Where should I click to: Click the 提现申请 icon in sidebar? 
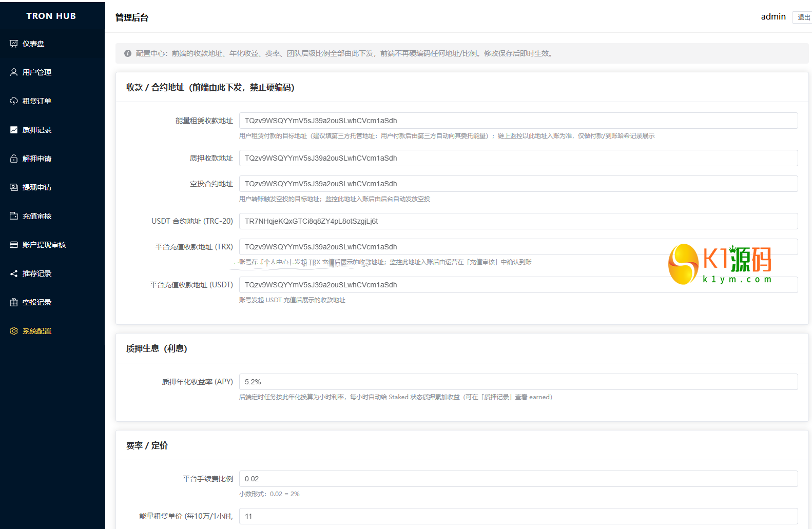pos(14,187)
